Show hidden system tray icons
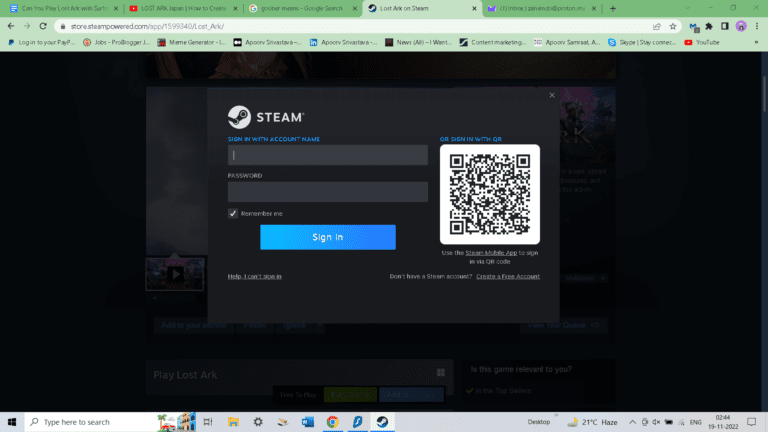 coord(632,422)
